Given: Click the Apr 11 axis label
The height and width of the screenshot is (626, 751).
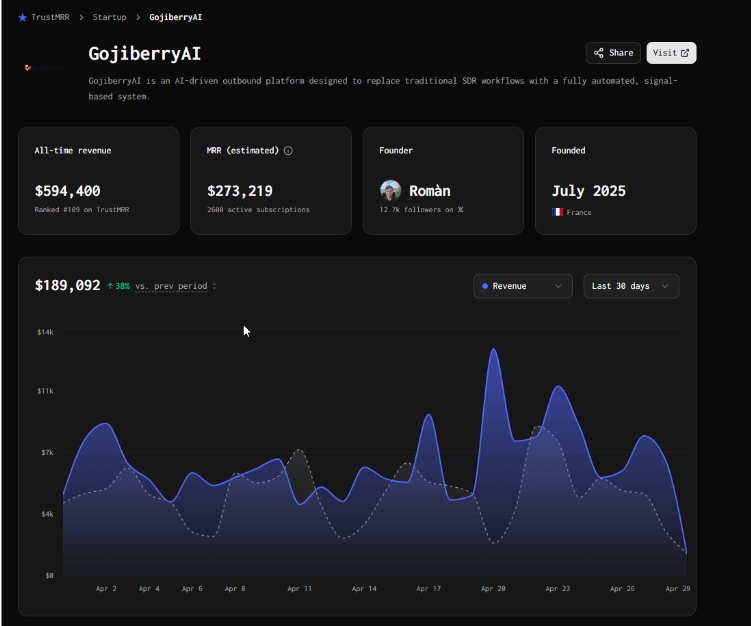Looking at the screenshot, I should point(299,589).
